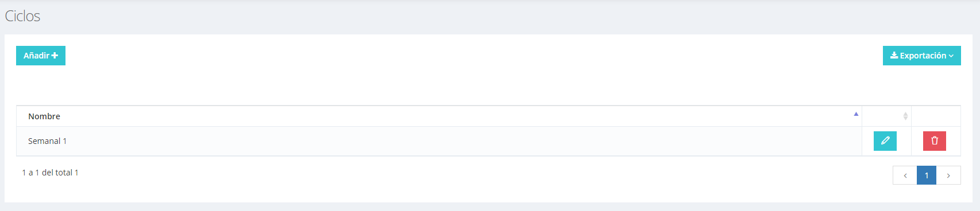Click the ascending sort arrow in the Nombre column
The width and height of the screenshot is (980, 211).
click(x=856, y=114)
